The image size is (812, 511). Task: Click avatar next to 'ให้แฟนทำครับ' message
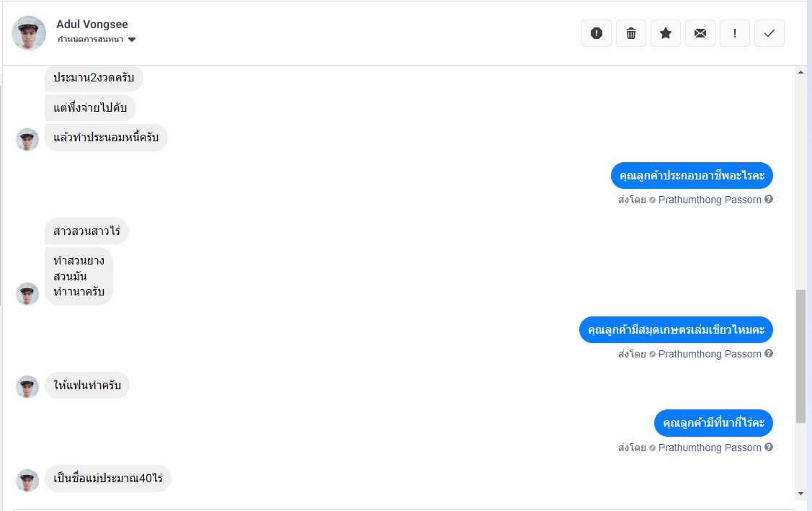tap(27, 387)
